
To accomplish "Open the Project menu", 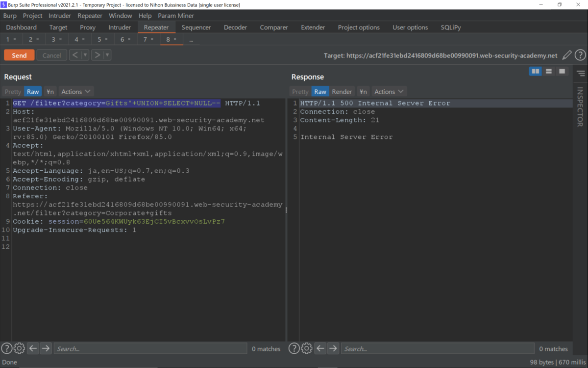I will (x=32, y=16).
